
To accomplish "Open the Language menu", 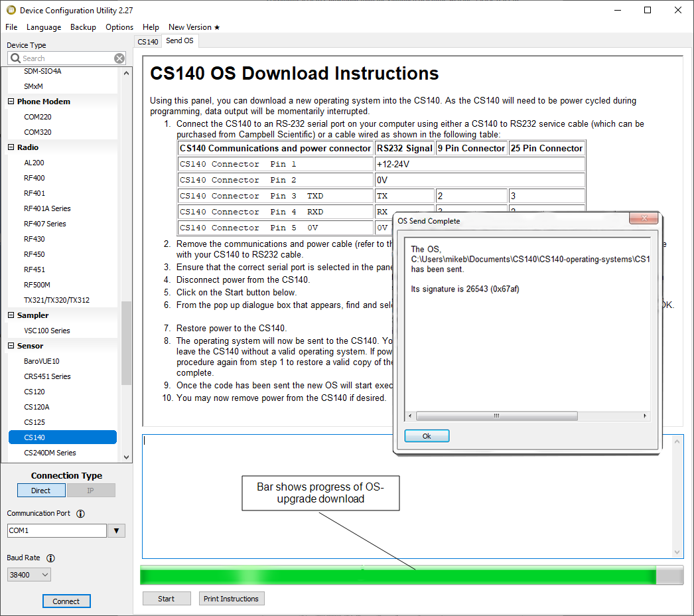I will (x=44, y=27).
